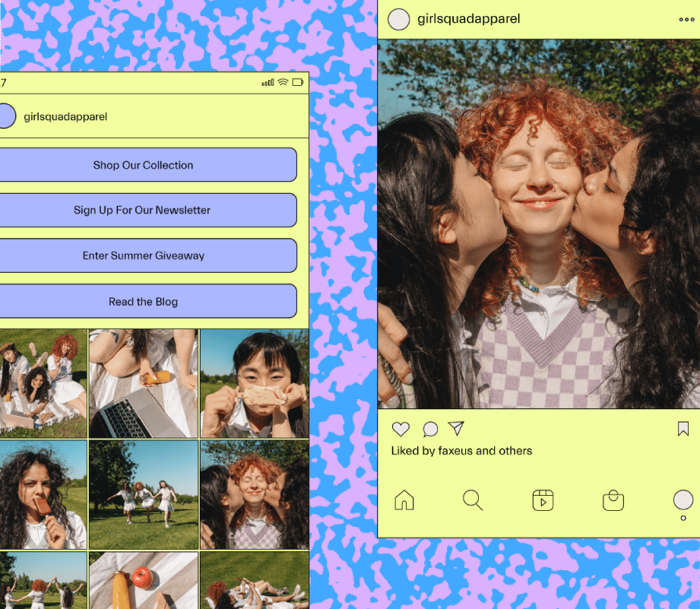Share the post via the paper plane icon
700x609 pixels.
(456, 430)
